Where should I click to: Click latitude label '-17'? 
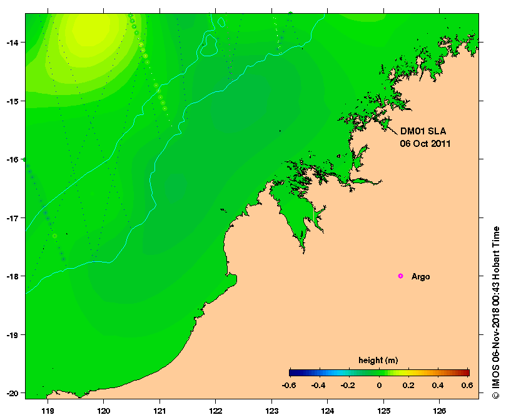point(12,218)
